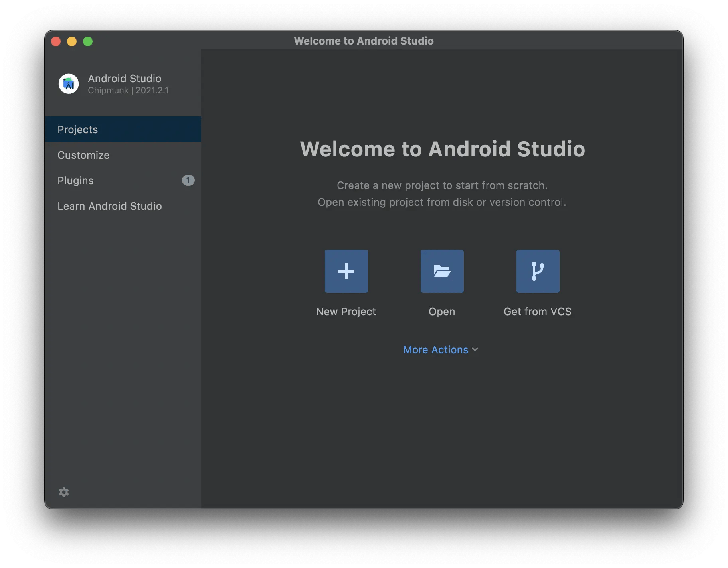The width and height of the screenshot is (728, 568).
Task: Click the window title bar text
Action: (364, 41)
